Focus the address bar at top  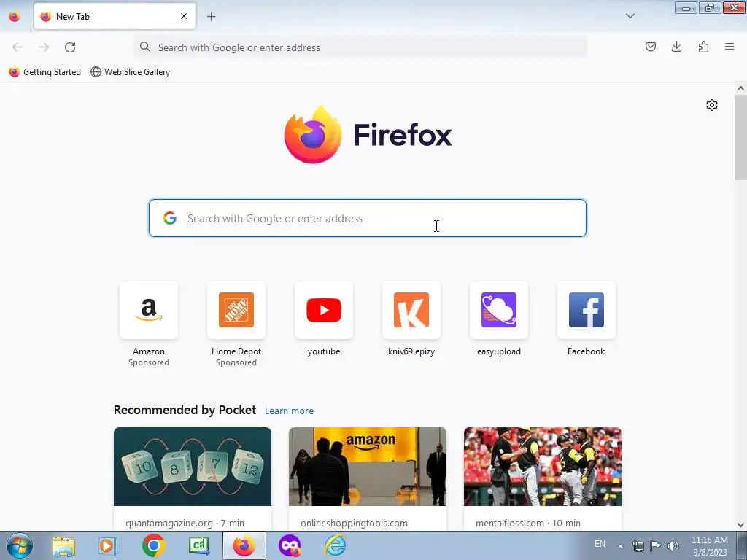click(360, 47)
